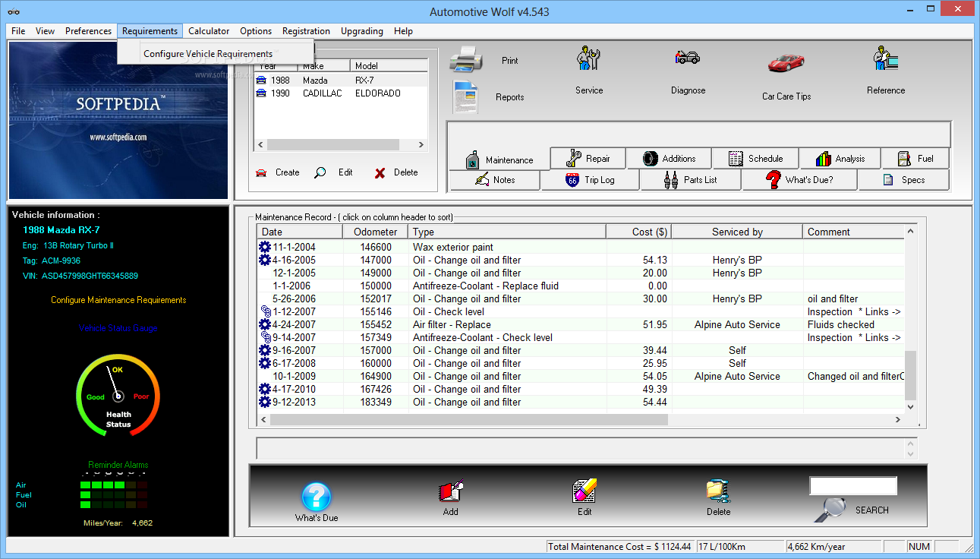980x559 pixels.
Task: Open the Reference icon
Action: 885,59
